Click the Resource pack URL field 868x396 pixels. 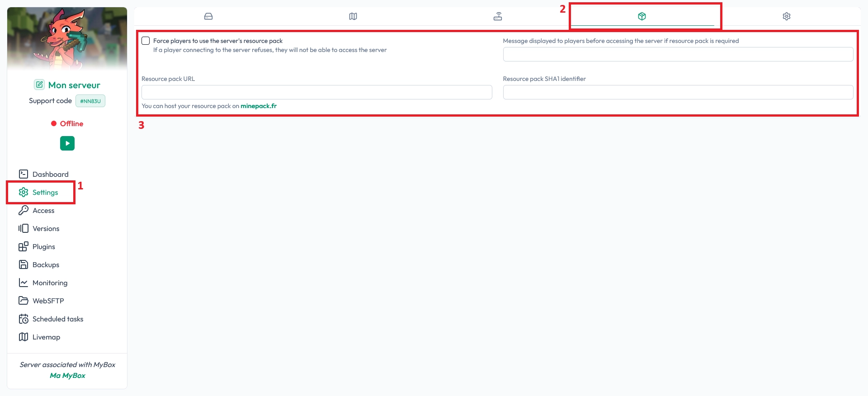pyautogui.click(x=316, y=92)
